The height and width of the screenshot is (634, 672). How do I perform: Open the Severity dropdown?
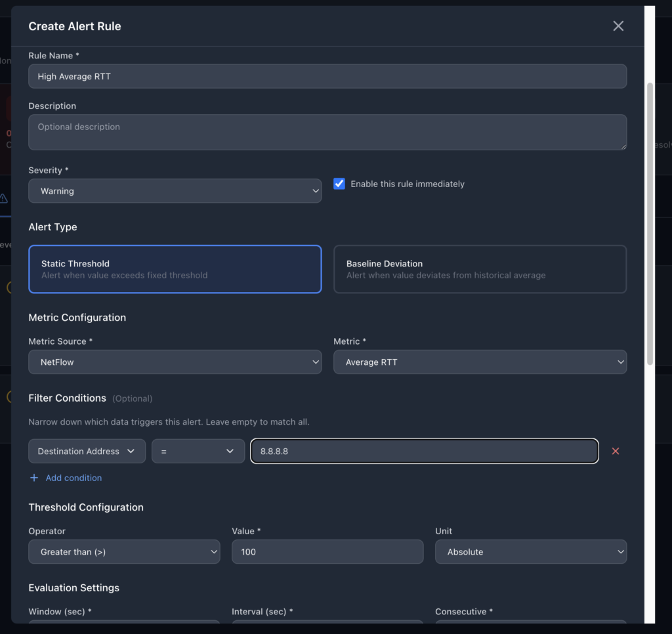coord(175,191)
